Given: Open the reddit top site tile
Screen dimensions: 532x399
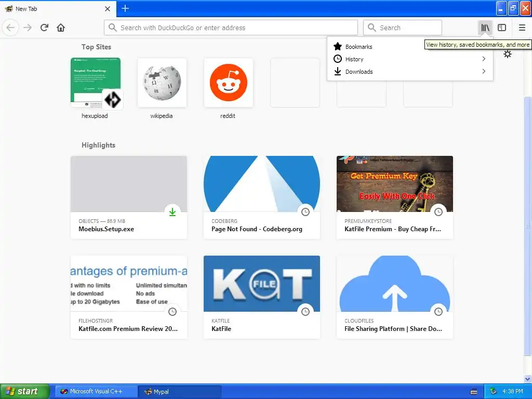Looking at the screenshot, I should pos(229,83).
